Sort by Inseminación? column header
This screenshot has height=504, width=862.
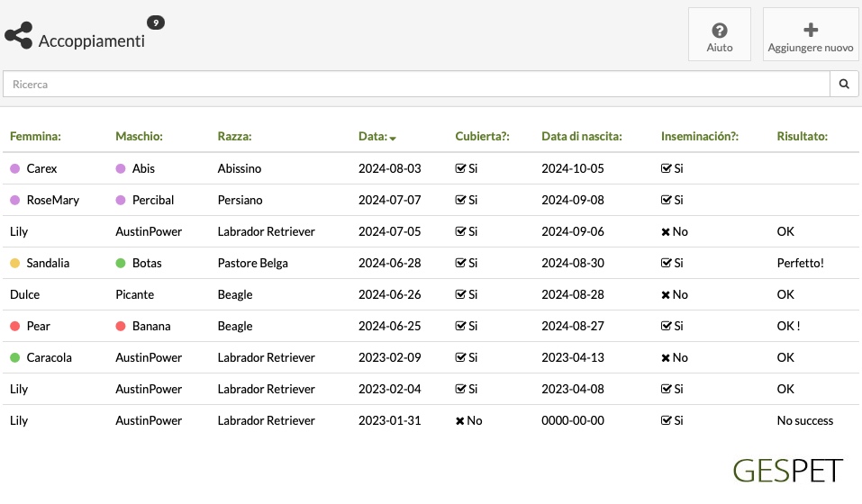point(700,136)
